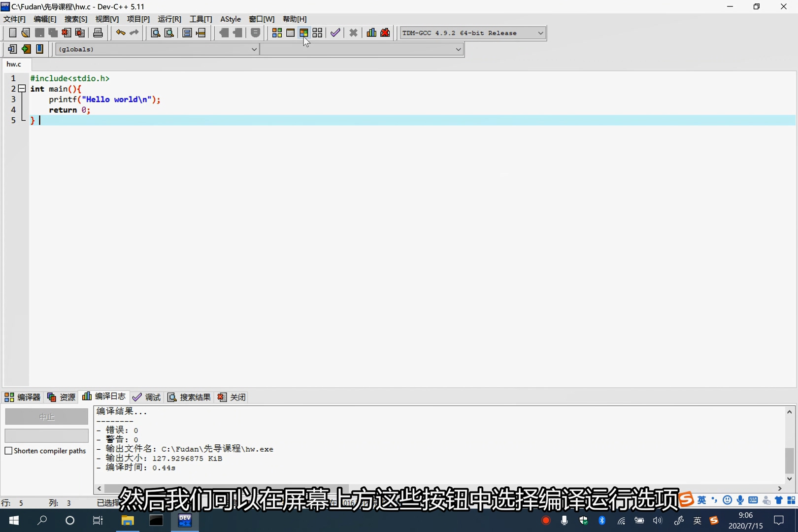Click the Go to line icon
This screenshot has width=798, height=532.
pyautogui.click(x=201, y=33)
